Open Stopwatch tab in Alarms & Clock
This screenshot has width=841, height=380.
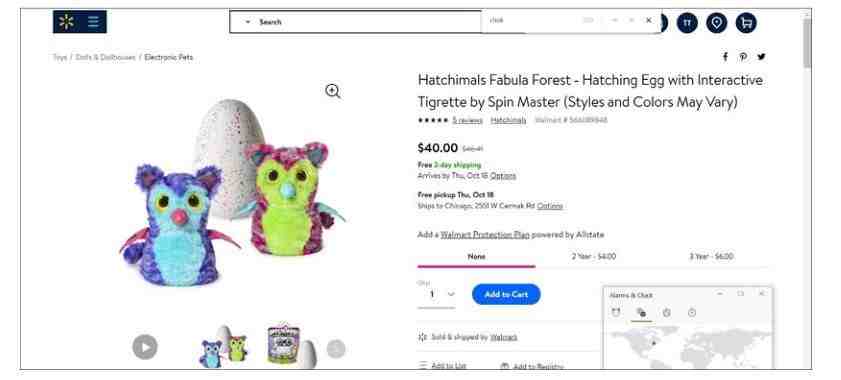tap(692, 312)
